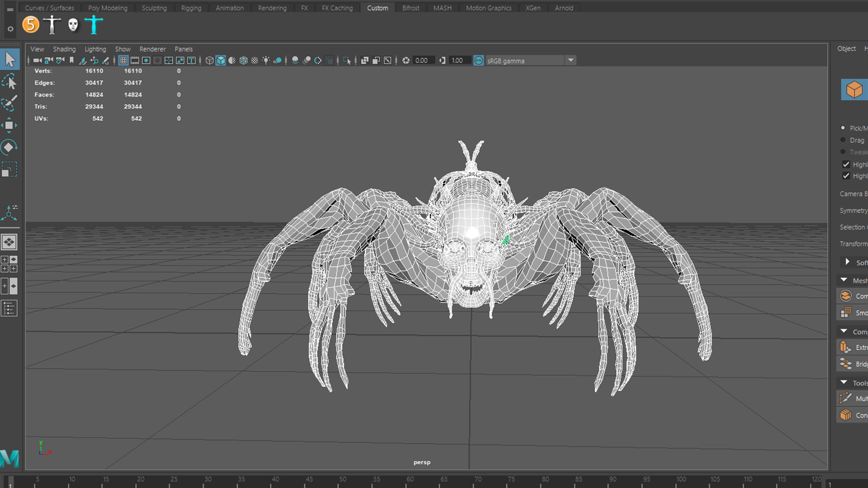
Task: Toggle the Film Gate display
Action: pos(135,61)
